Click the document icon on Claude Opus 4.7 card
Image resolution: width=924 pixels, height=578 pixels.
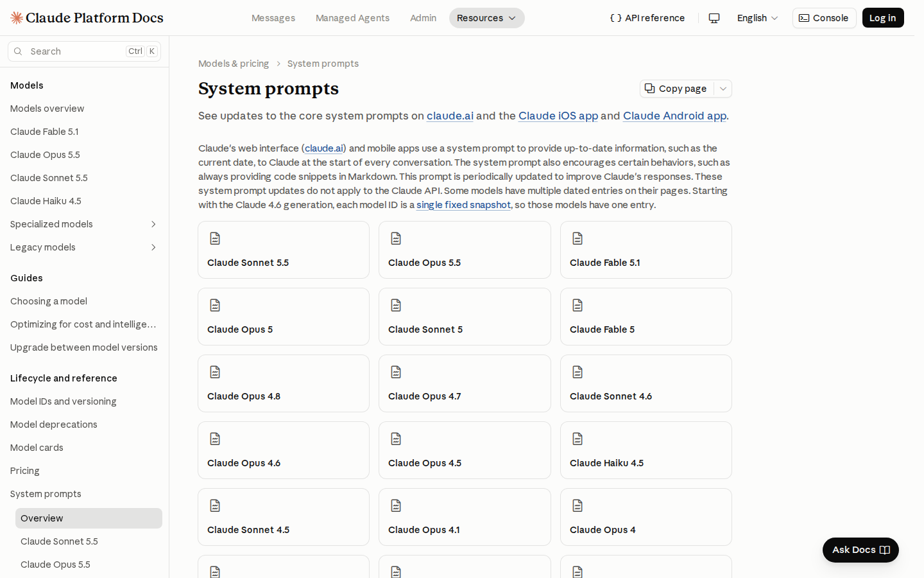[396, 372]
